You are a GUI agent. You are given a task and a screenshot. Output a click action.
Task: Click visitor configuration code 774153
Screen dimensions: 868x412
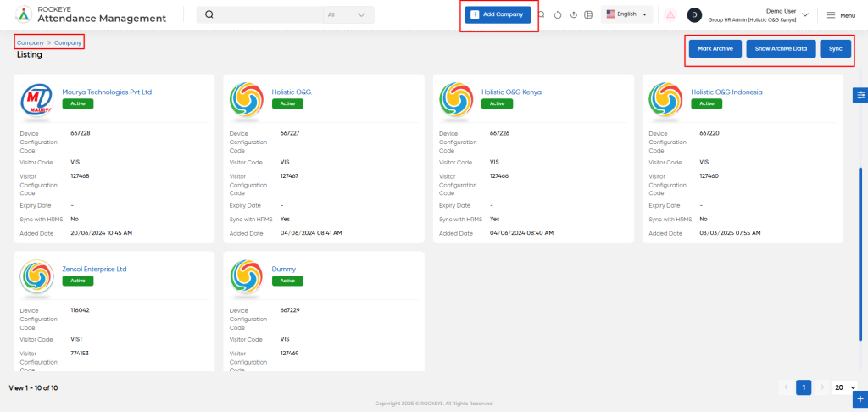[81, 354]
